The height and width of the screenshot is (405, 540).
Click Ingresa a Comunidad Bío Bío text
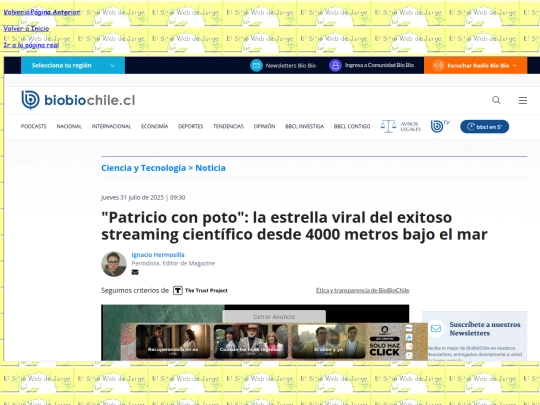point(379,65)
